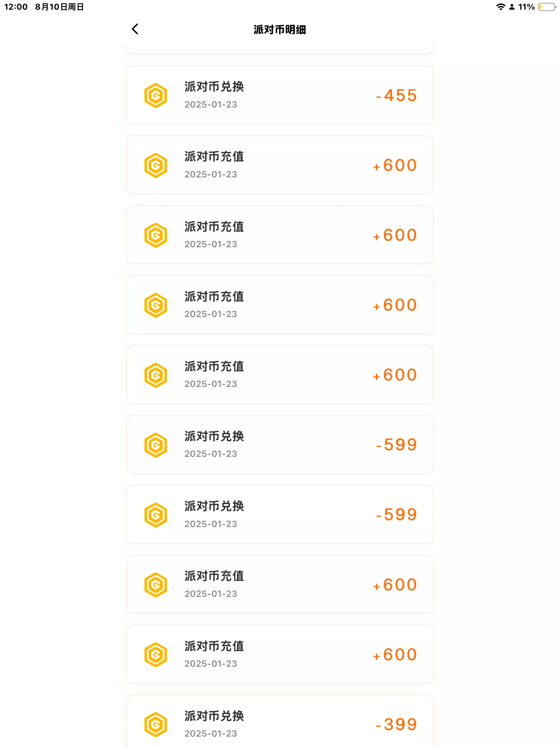Click the person icon in the status bar
Image resolution: width=560 pixels, height=747 pixels.
tap(512, 7)
